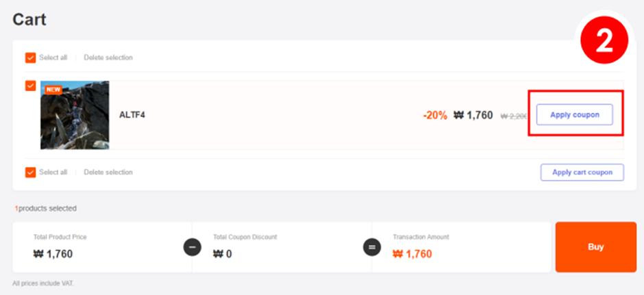Image resolution: width=644 pixels, height=295 pixels.
Task: Click the top Delete selection link
Action: point(108,57)
